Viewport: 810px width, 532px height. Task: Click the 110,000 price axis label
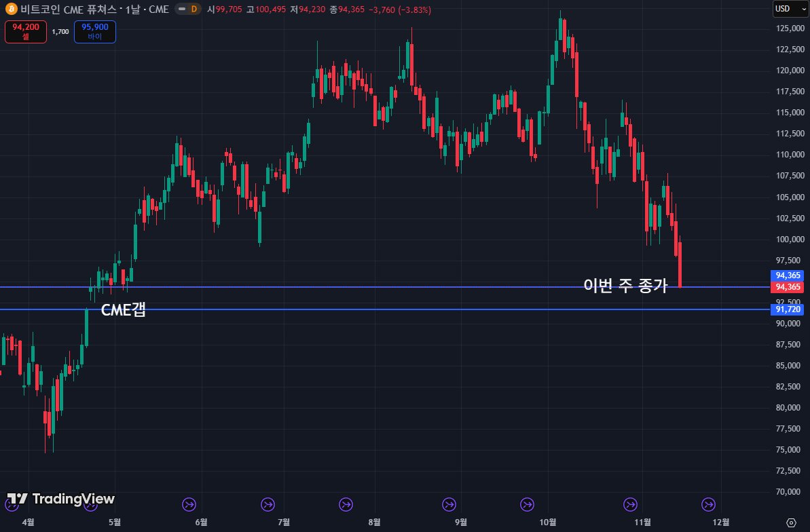790,155
